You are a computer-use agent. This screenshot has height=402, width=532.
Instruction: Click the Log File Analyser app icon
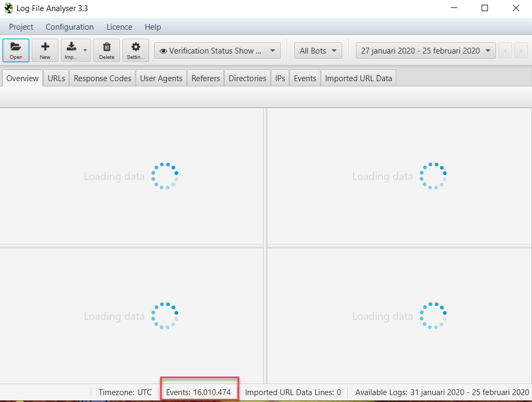click(x=8, y=8)
